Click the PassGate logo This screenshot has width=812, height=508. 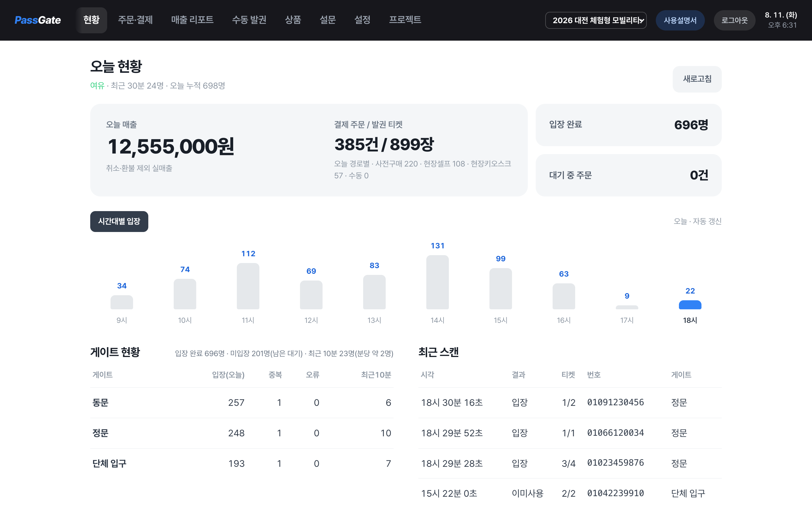(37, 20)
